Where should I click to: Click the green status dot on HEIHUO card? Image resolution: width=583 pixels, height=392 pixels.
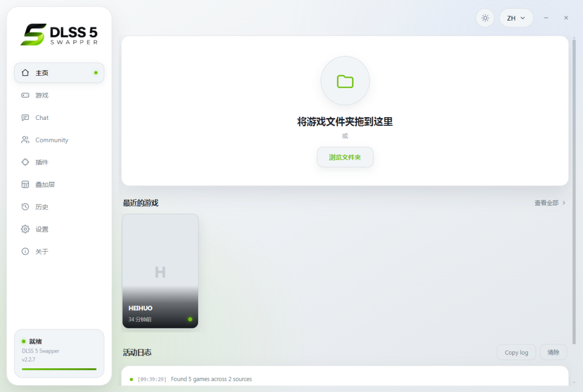[x=190, y=319]
